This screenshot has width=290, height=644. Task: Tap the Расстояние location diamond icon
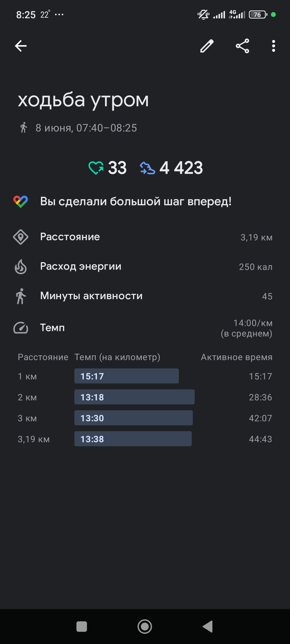click(x=21, y=237)
